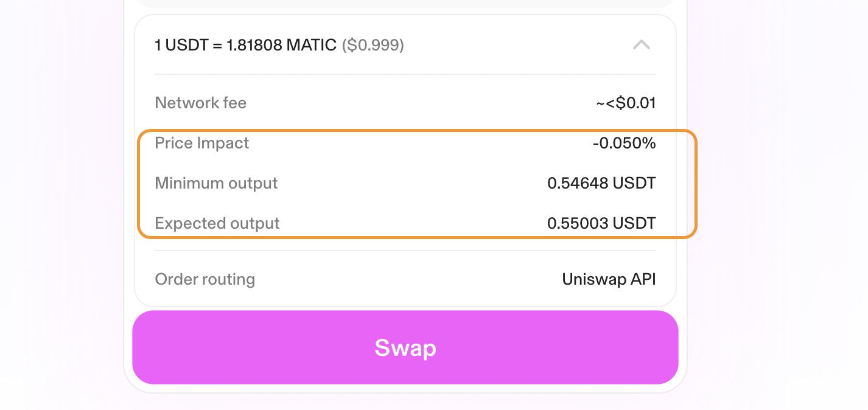Viewport: 868px width, 410px height.
Task: Select the 0.55003 USDT expected output amount
Action: tap(601, 223)
